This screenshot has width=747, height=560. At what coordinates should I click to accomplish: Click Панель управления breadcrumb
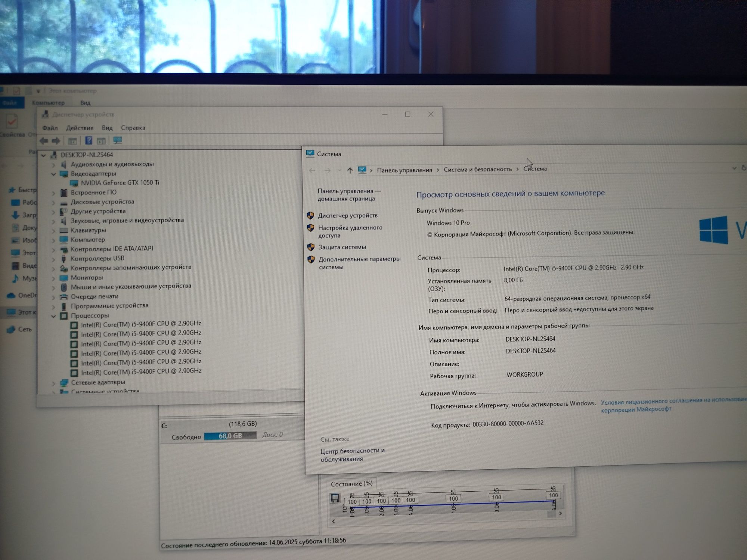(x=404, y=170)
